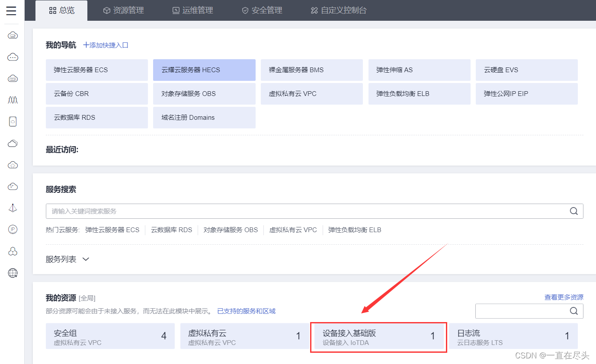Open the 云硬盘 EVS navigation card
Viewport: 596px width, 364px height.
coord(527,70)
